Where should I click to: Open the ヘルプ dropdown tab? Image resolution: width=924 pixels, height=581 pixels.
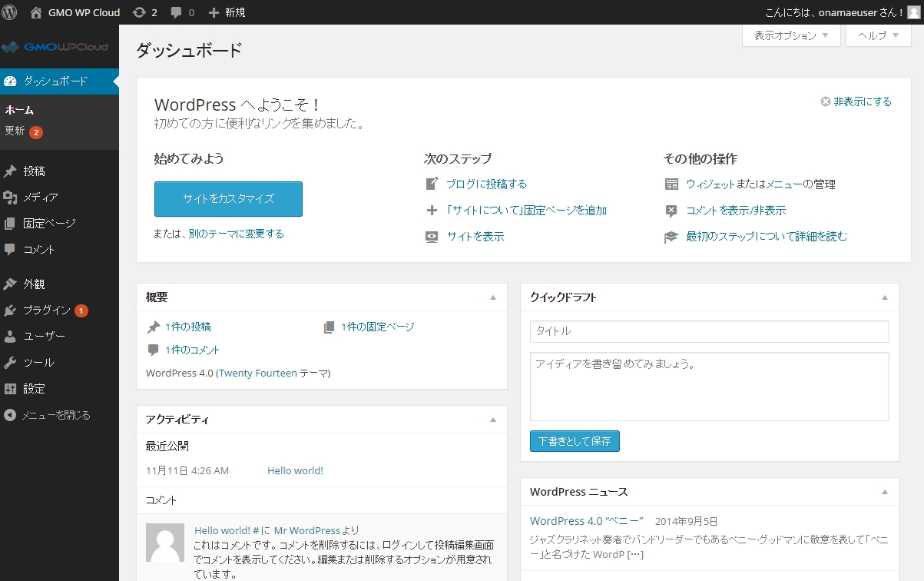coord(878,35)
